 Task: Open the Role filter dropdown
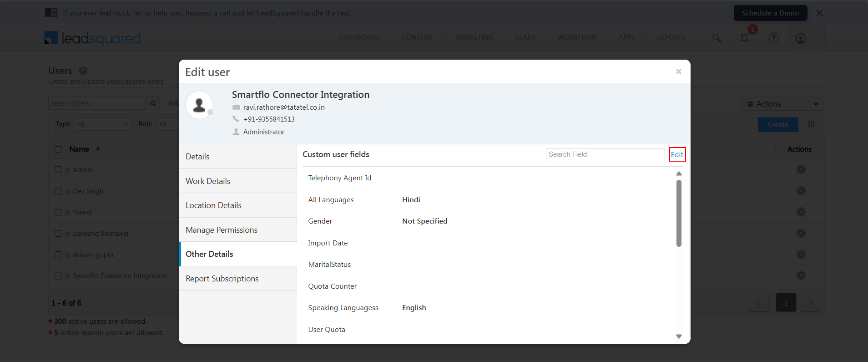coord(168,124)
